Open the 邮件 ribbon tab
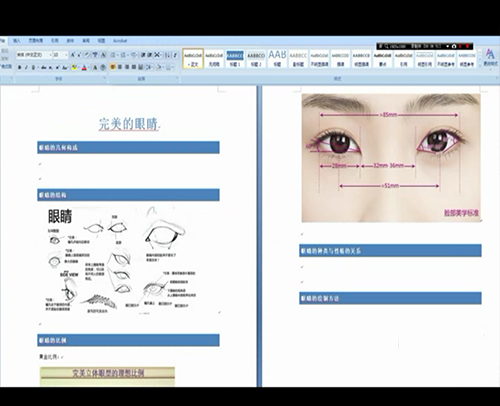Image resolution: width=500 pixels, height=406 pixels. (x=70, y=41)
